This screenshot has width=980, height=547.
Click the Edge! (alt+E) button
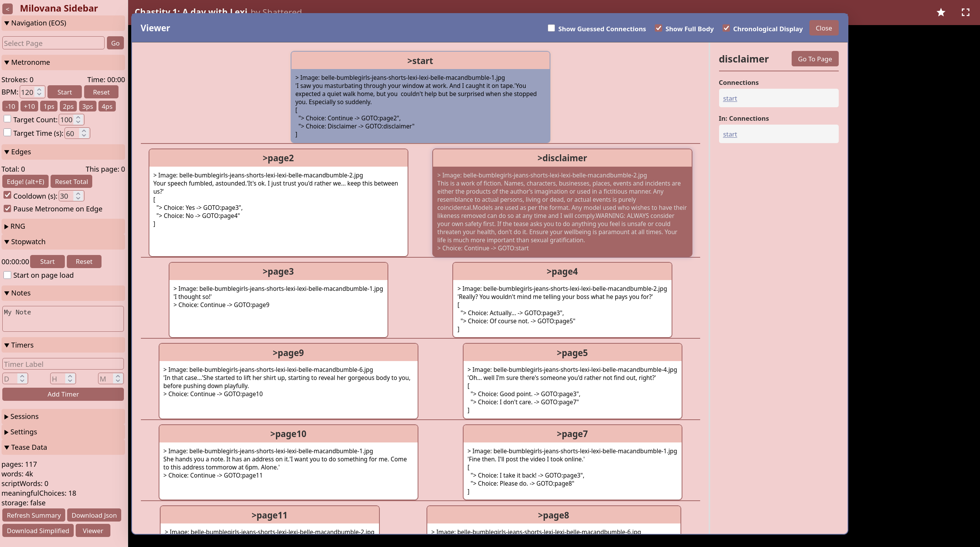(x=25, y=182)
